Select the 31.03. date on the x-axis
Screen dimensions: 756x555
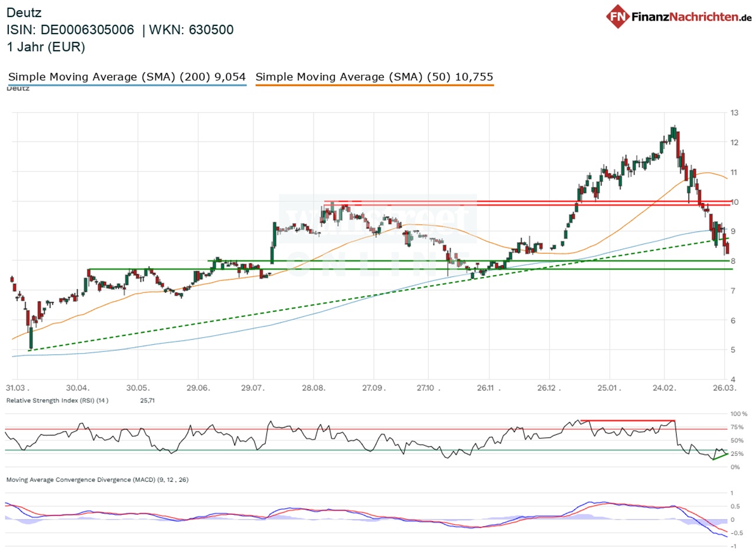(x=18, y=389)
